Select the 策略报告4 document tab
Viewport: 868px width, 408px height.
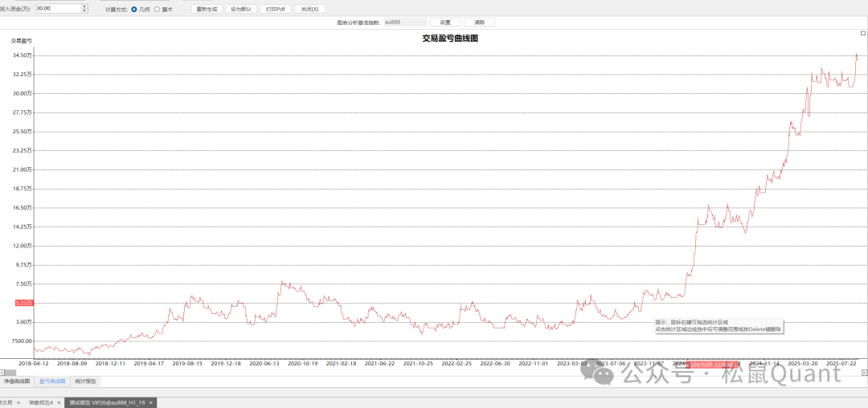click(40, 402)
